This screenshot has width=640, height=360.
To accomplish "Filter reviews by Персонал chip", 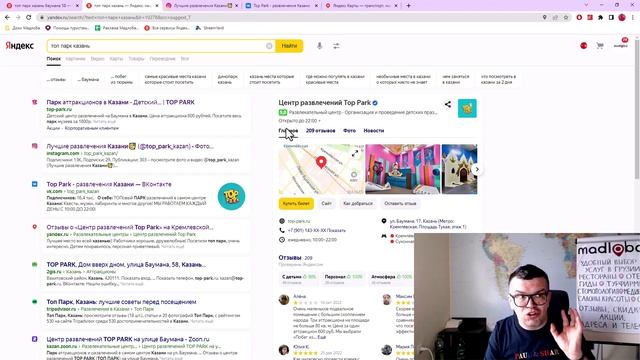I will tap(343, 279).
